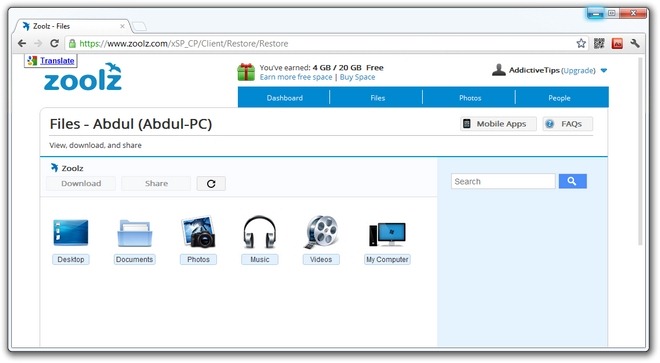
Task: Expand the AddictiveTips account dropdown arrow
Action: (x=604, y=70)
